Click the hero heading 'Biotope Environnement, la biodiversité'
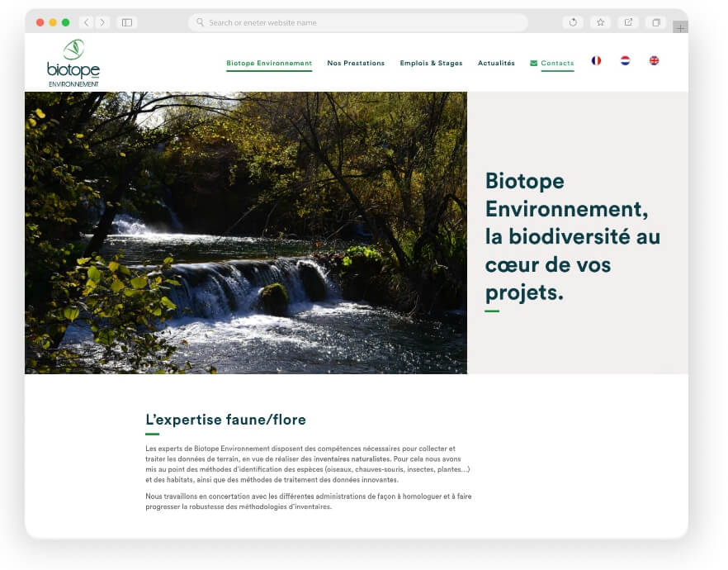The image size is (728, 570). pos(573,236)
